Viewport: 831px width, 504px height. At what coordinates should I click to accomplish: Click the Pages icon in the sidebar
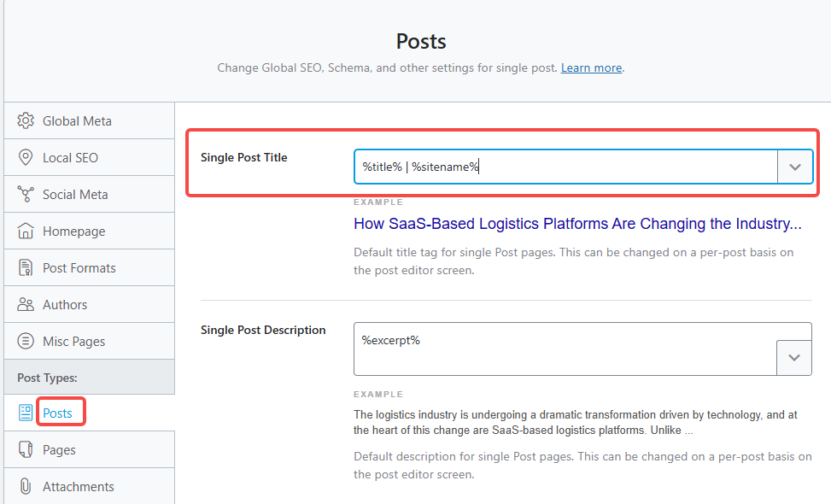pos(26,449)
